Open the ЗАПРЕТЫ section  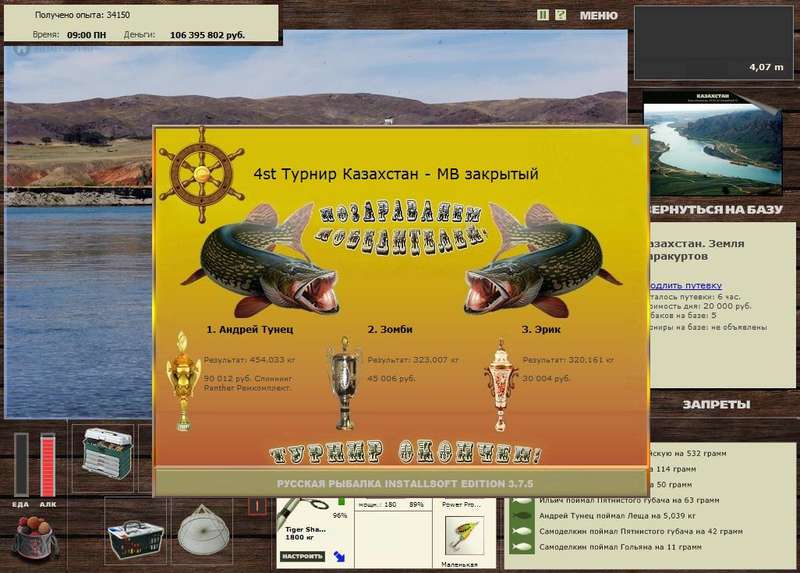(716, 405)
